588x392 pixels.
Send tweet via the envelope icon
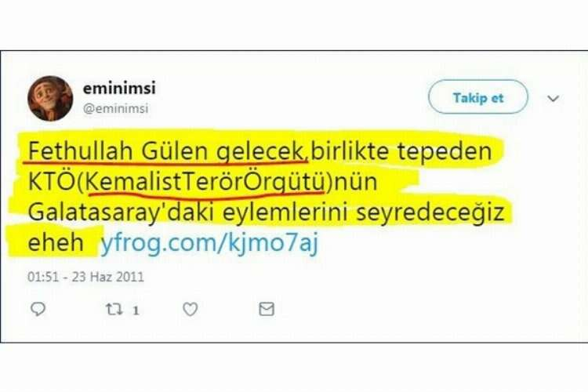(x=267, y=309)
